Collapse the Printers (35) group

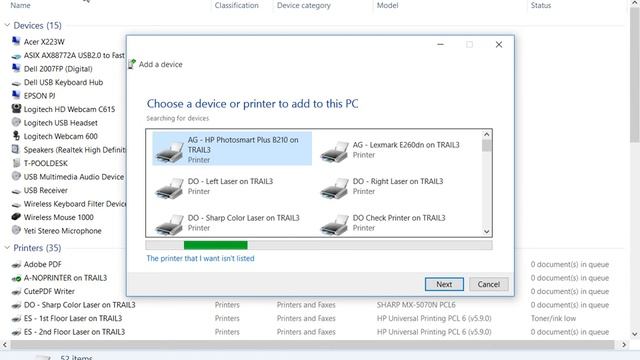click(x=7, y=248)
